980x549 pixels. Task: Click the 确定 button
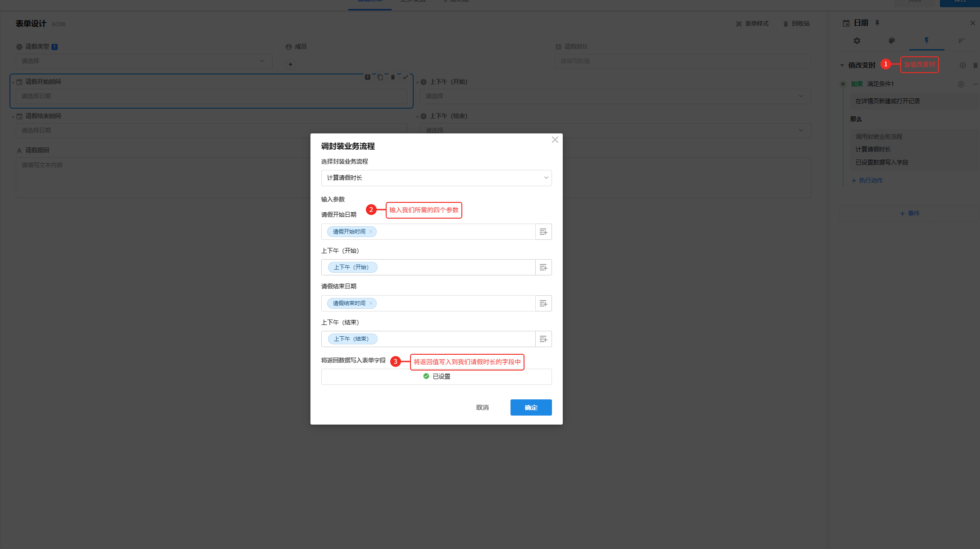click(x=531, y=407)
